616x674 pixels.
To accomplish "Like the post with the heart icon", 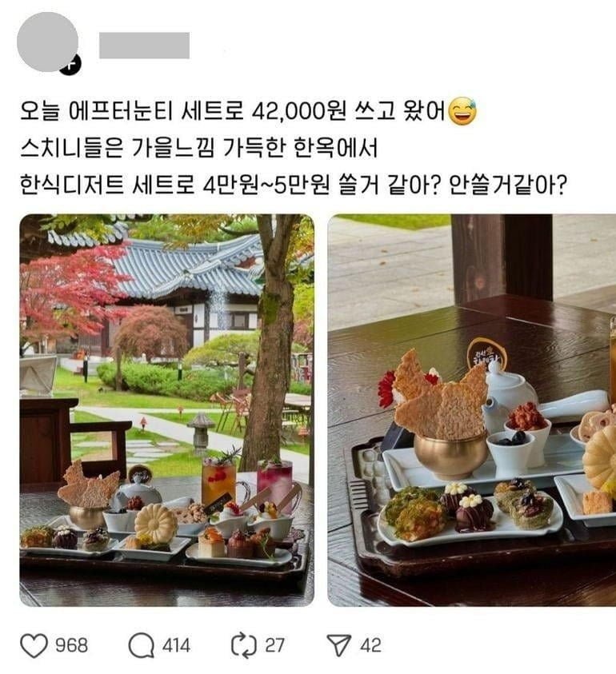I will click(34, 645).
